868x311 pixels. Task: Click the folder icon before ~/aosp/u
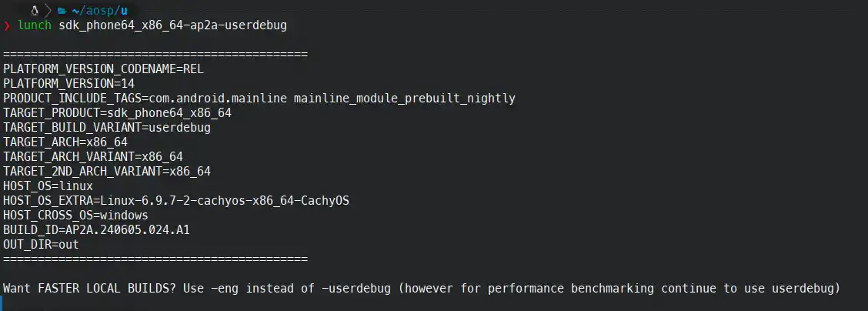pos(62,11)
